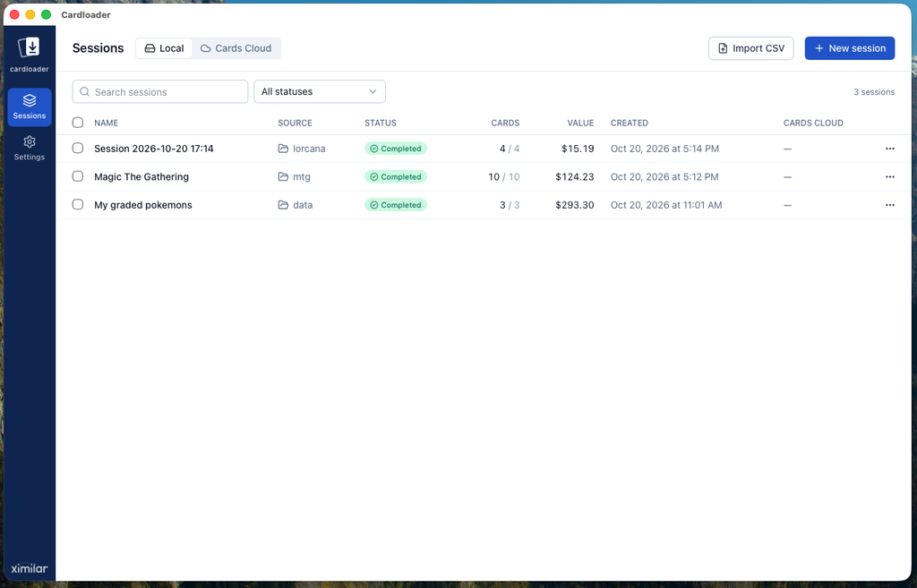
Task: Close the Cardloader window
Action: (14, 14)
